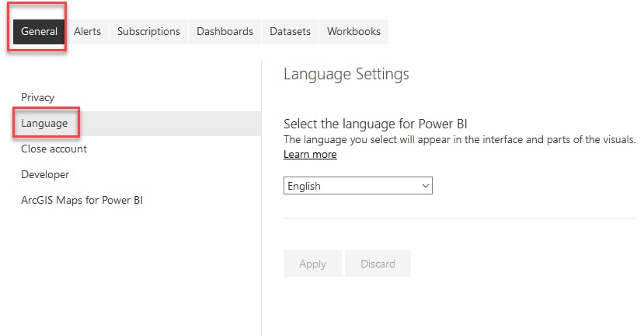The image size is (644, 336).
Task: Click the Discard button
Action: pos(378,263)
